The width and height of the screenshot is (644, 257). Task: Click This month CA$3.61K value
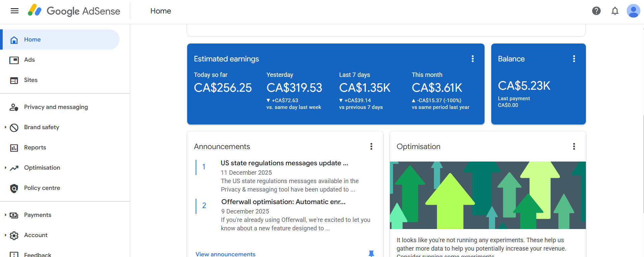tap(437, 88)
